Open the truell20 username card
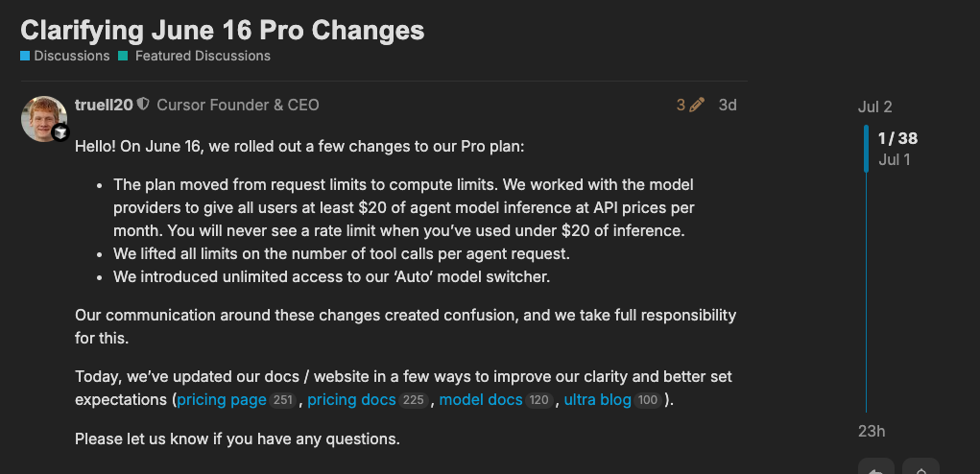Screen dimensions: 980x474 [x=104, y=105]
